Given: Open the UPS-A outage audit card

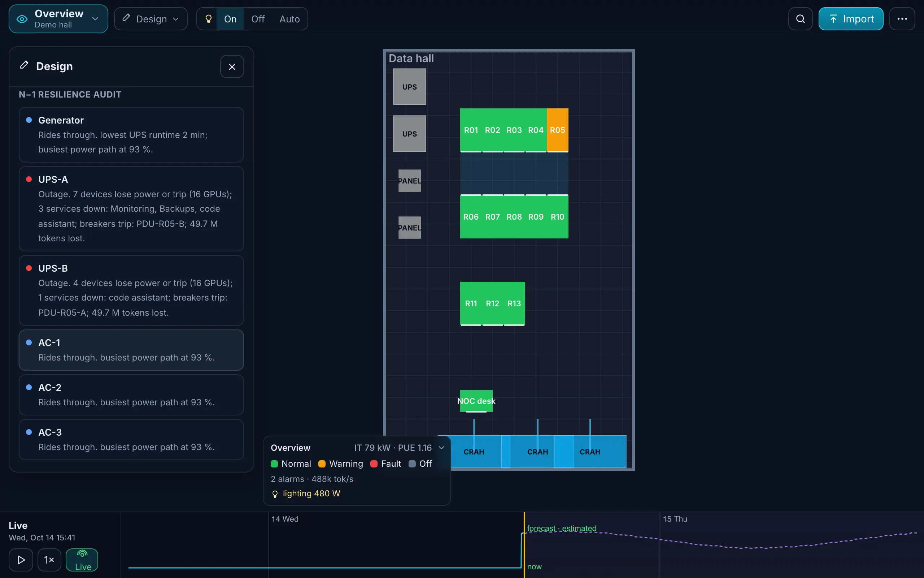Looking at the screenshot, I should (131, 209).
